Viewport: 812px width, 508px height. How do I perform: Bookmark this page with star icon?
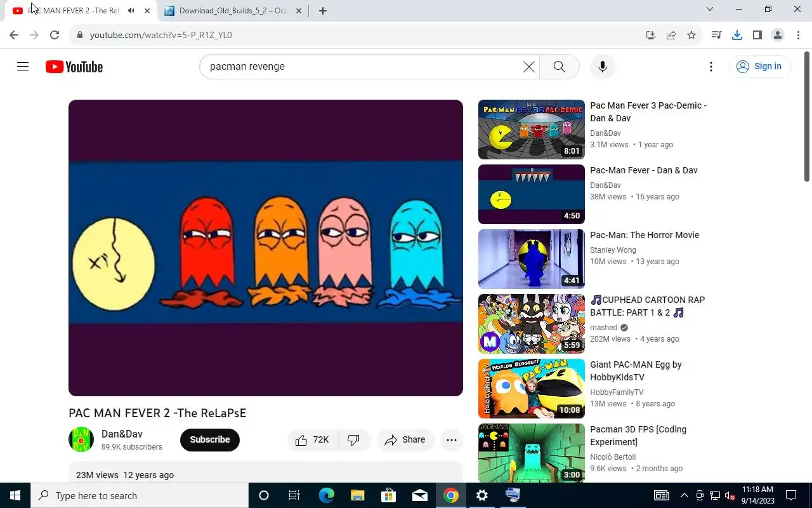pos(691,35)
